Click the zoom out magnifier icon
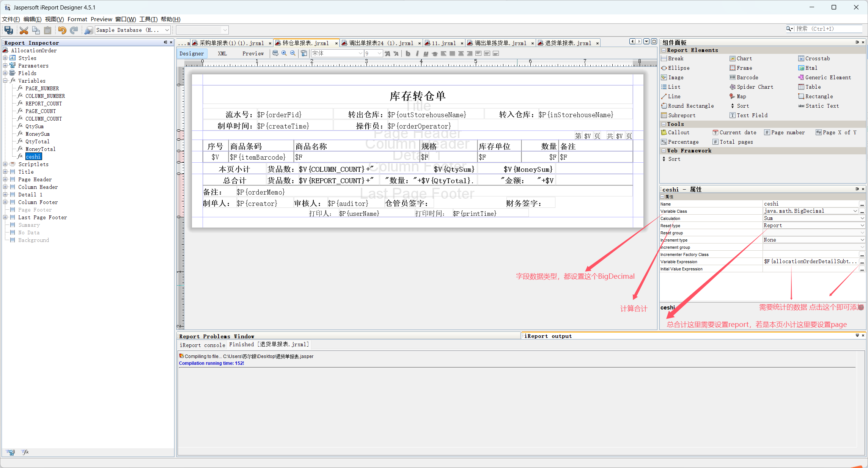 click(x=293, y=53)
